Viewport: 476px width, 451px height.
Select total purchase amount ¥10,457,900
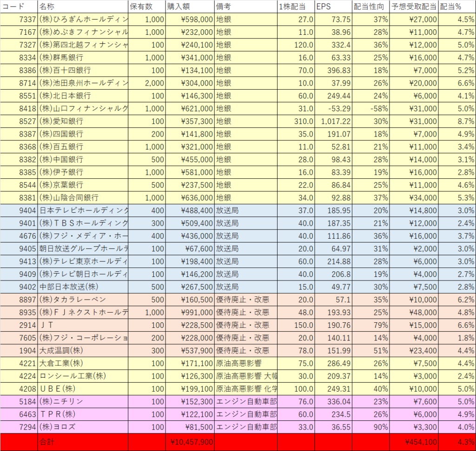(x=192, y=442)
